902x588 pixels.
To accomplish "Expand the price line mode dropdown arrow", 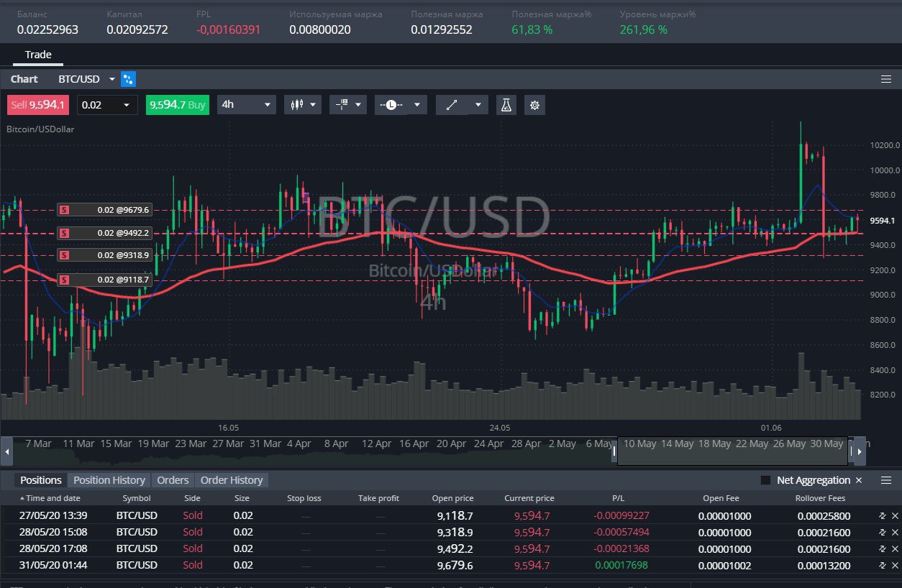I will click(x=417, y=105).
